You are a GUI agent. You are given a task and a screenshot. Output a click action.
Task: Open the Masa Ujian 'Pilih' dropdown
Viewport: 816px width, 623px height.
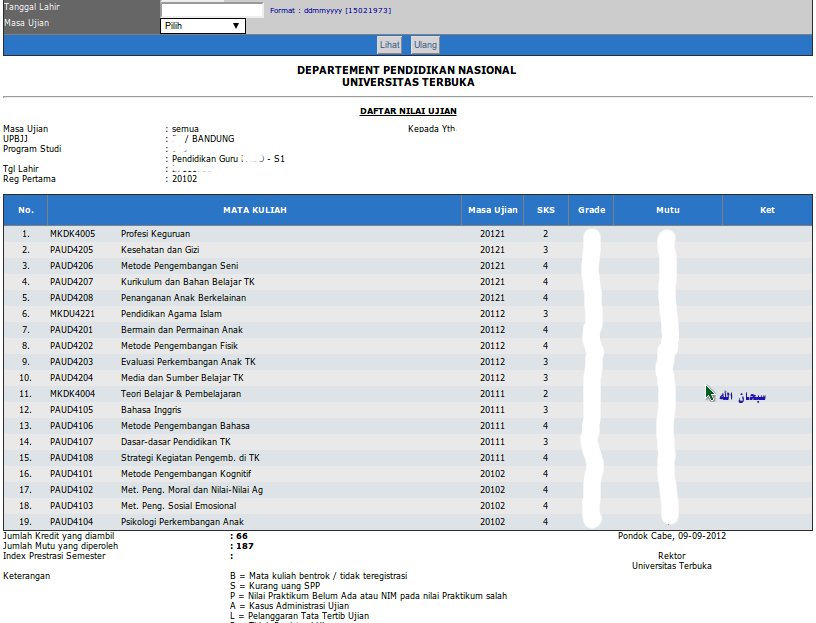click(x=203, y=26)
